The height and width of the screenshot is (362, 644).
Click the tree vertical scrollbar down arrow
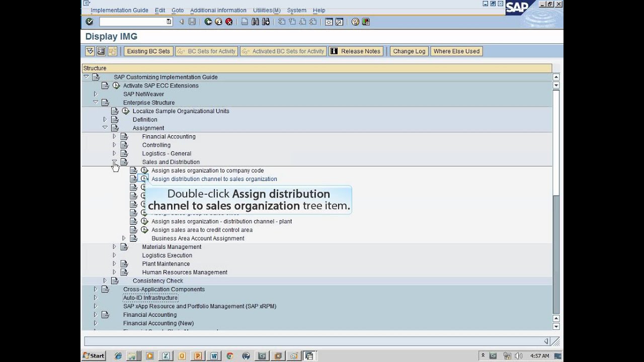tap(556, 326)
